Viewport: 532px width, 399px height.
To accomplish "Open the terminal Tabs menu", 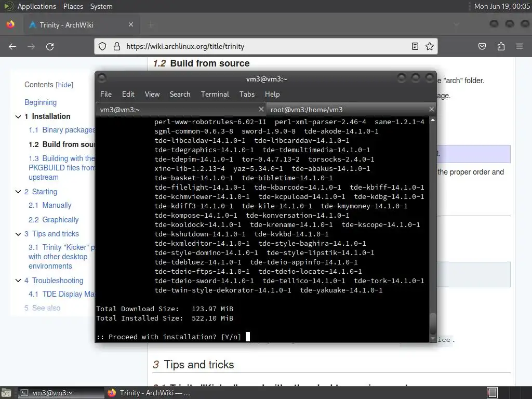I will (x=247, y=94).
